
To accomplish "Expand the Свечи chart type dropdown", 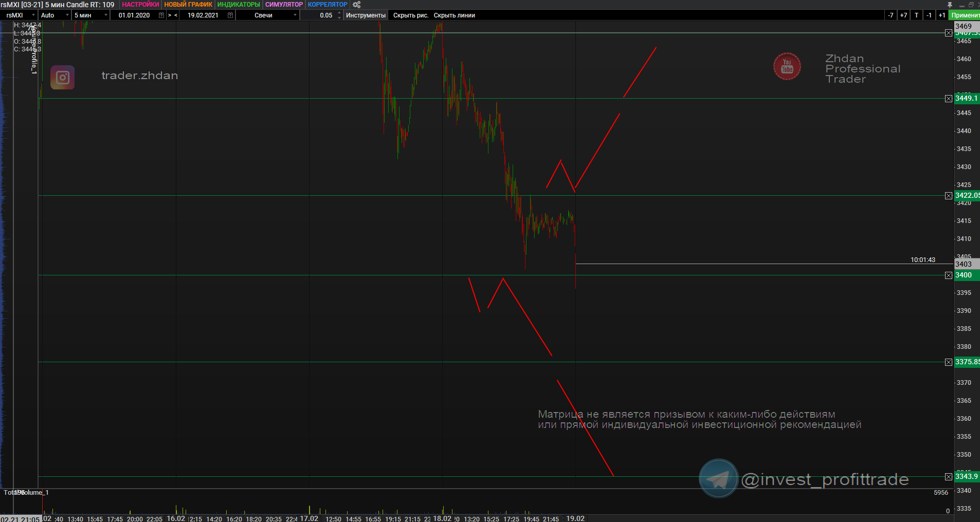I will (x=295, y=15).
